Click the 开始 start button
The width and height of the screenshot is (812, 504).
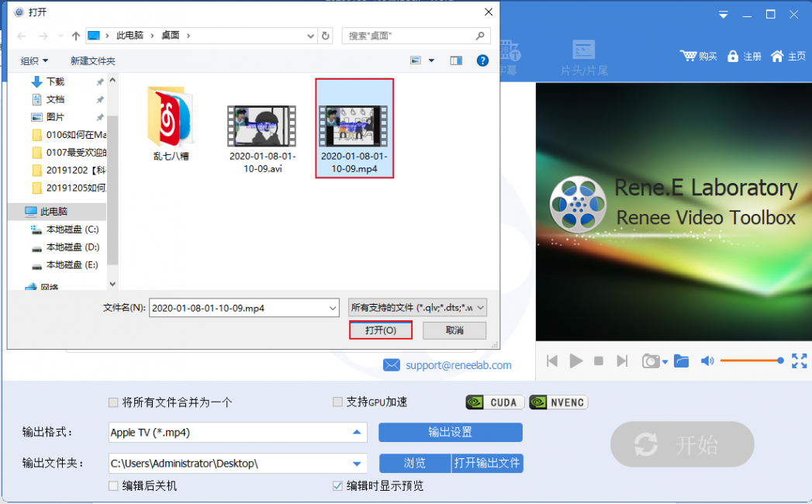coord(682,444)
